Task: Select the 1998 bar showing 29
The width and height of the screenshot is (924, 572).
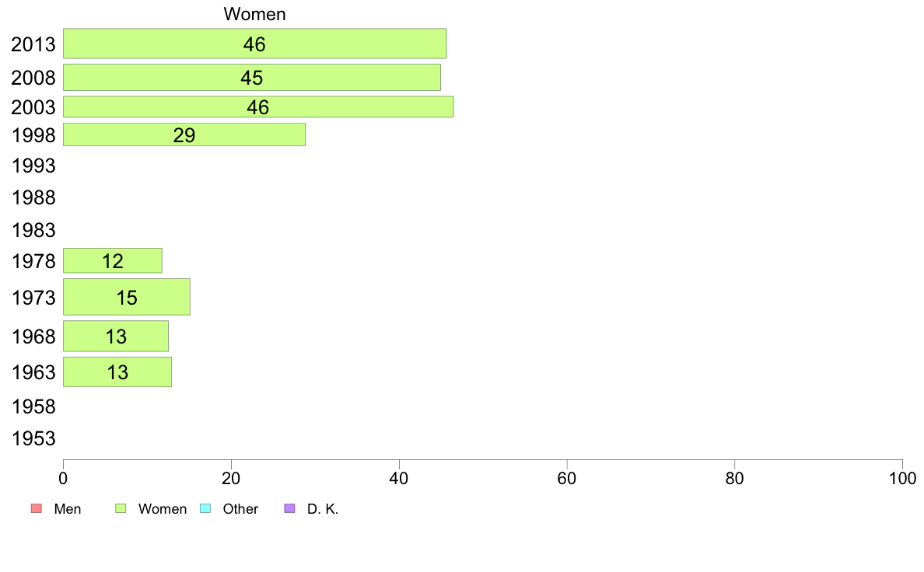Action: pyautogui.click(x=184, y=134)
